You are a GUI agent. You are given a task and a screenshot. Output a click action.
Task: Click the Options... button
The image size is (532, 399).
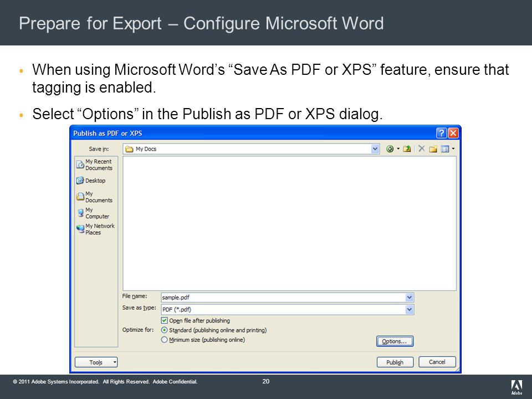point(395,341)
